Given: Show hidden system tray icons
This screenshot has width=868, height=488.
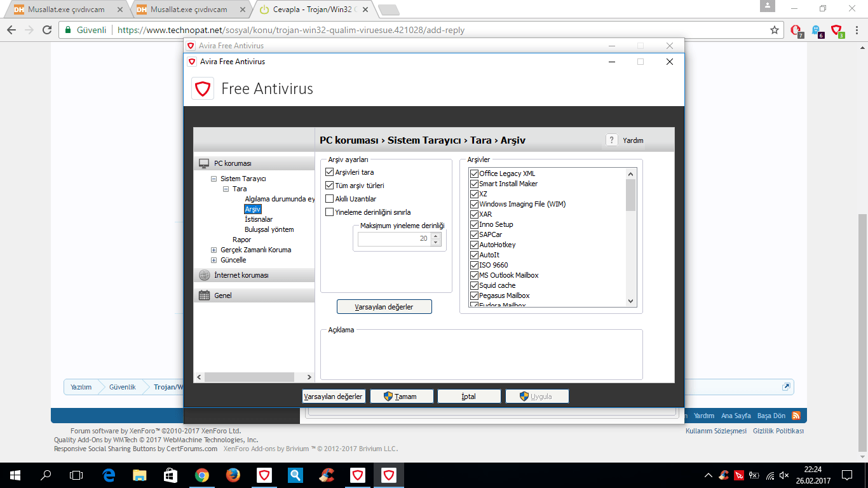Looking at the screenshot, I should (x=709, y=475).
